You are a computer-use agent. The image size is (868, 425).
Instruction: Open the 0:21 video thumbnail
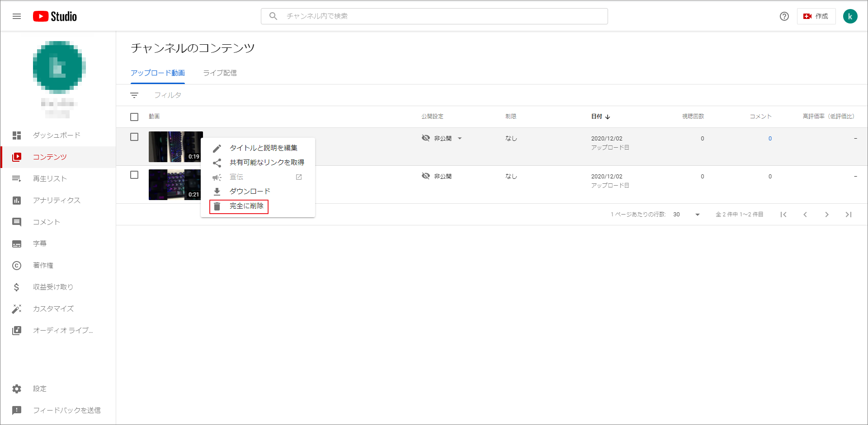(175, 185)
